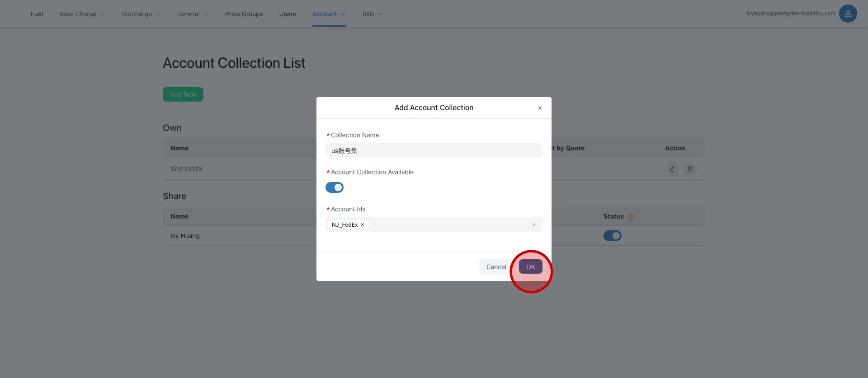Click the Collection Name input field
Screen dimensions: 868x378
(x=434, y=150)
